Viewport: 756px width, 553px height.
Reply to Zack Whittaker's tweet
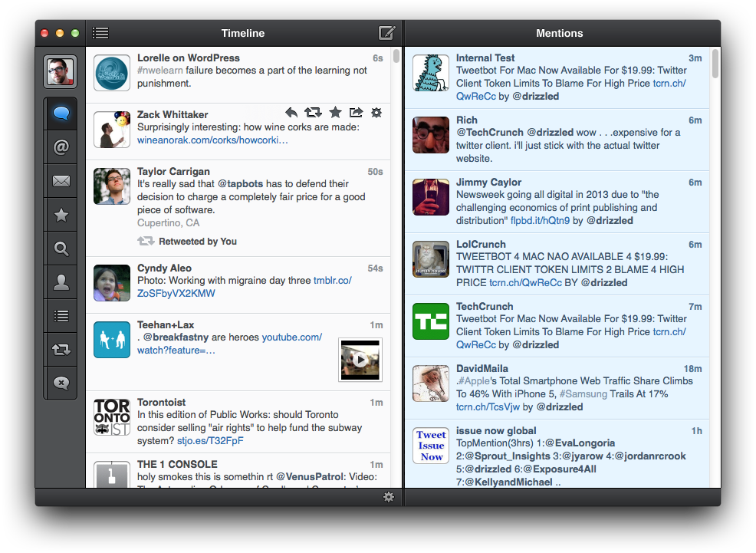tap(291, 113)
